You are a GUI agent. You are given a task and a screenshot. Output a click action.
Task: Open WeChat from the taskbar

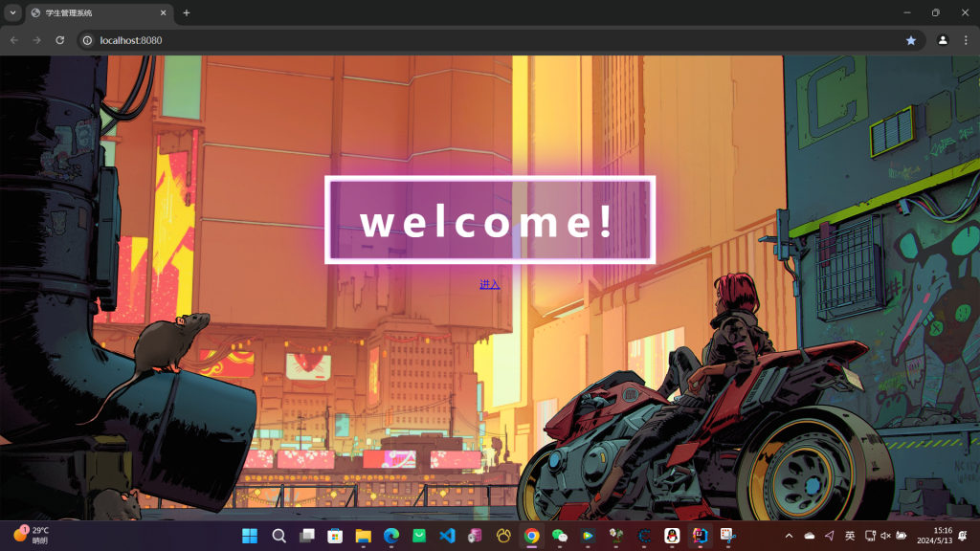pyautogui.click(x=559, y=536)
